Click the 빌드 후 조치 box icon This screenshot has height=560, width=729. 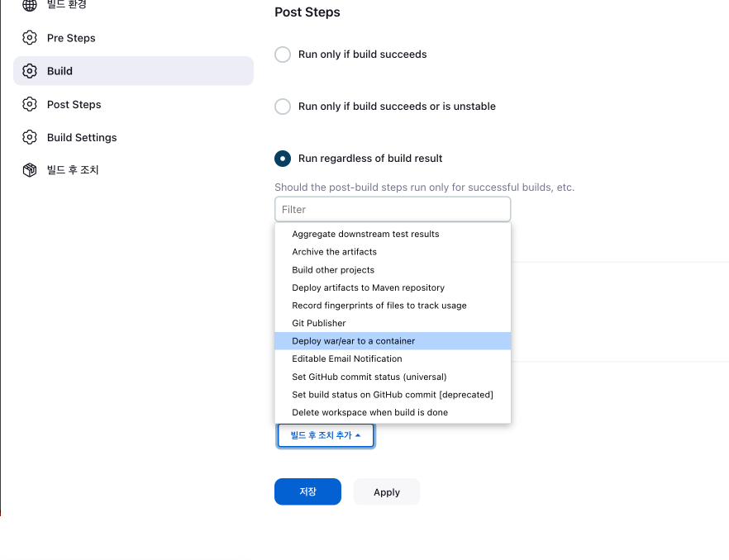tap(30, 170)
